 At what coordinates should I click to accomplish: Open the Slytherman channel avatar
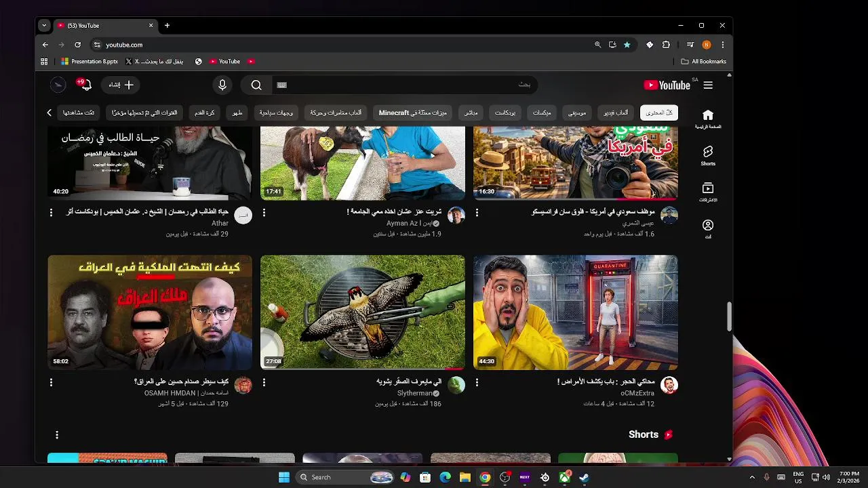pos(456,386)
